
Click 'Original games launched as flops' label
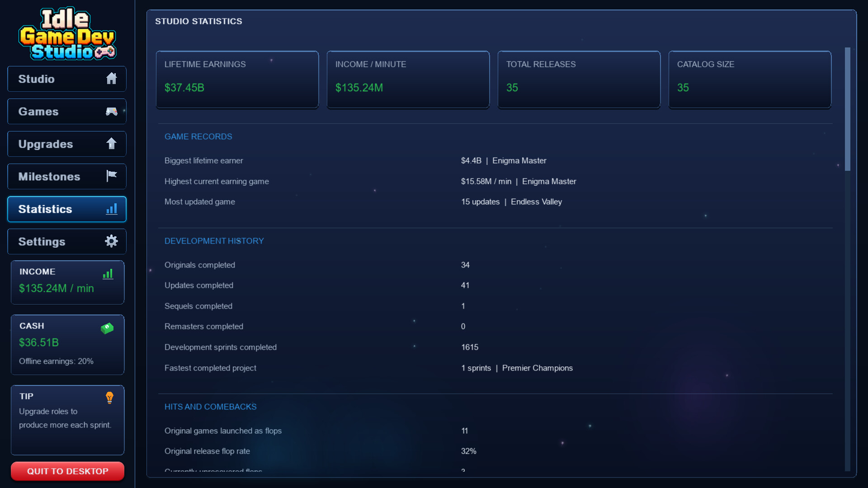pyautogui.click(x=223, y=431)
